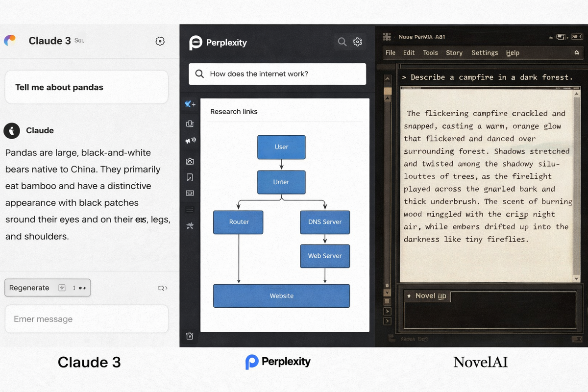The image size is (588, 392).
Task: Click the magnifier icon in Perplexity search box
Action: click(199, 74)
